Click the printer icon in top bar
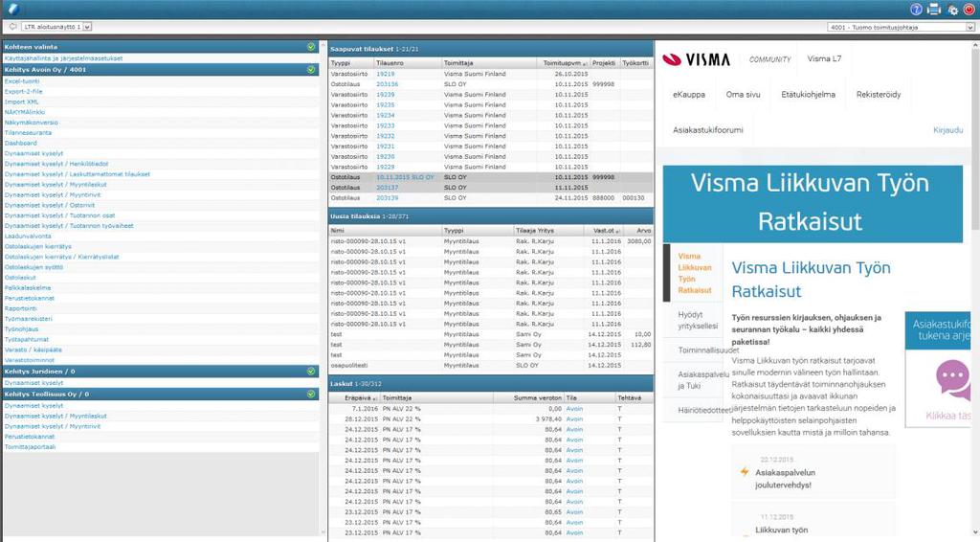The width and height of the screenshot is (980, 542). [x=934, y=10]
